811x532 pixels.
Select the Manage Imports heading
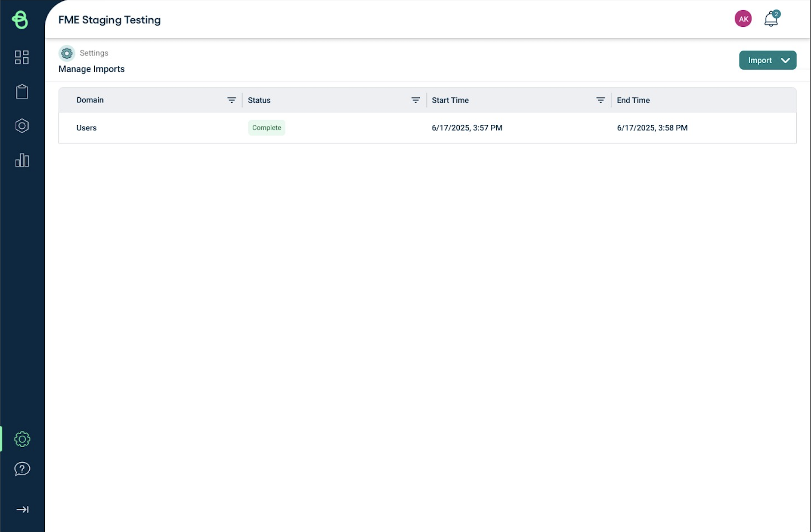tap(91, 69)
